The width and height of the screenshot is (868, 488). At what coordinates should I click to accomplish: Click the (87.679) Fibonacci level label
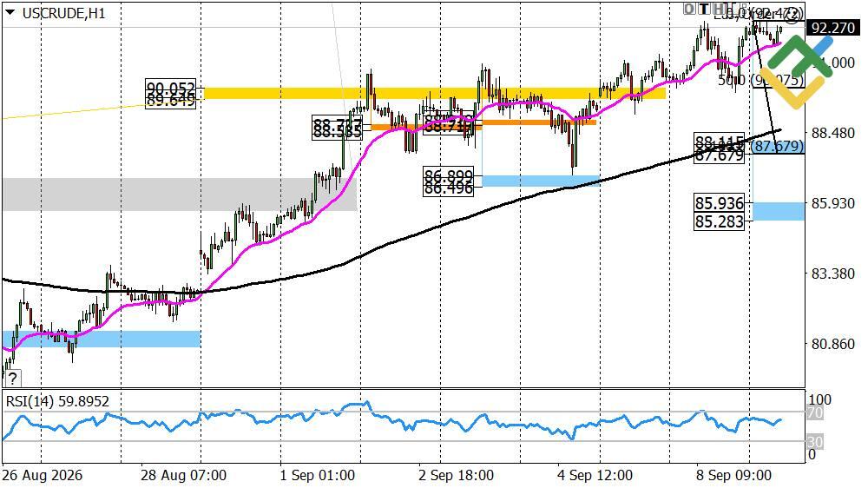tap(777, 146)
